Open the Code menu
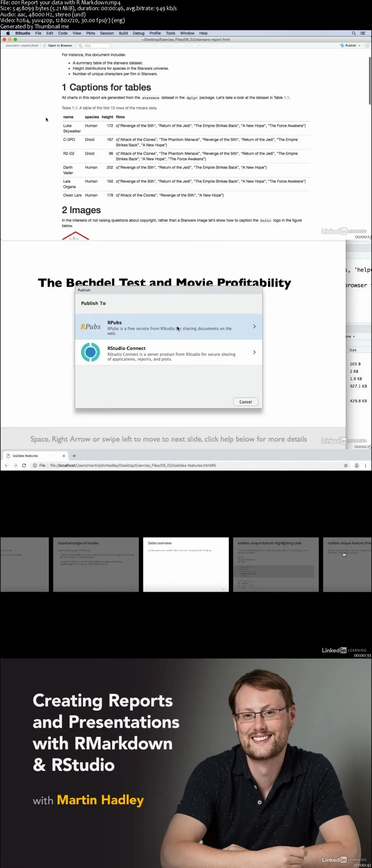 [63, 33]
